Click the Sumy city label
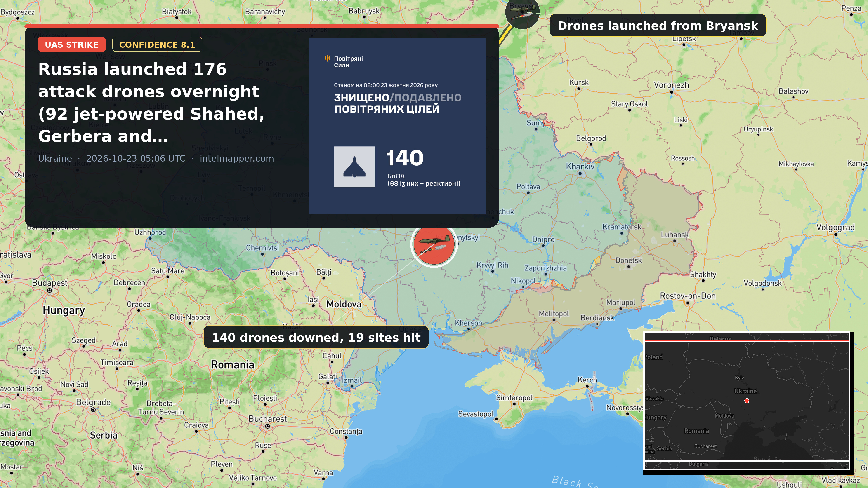The height and width of the screenshot is (488, 868). point(535,123)
